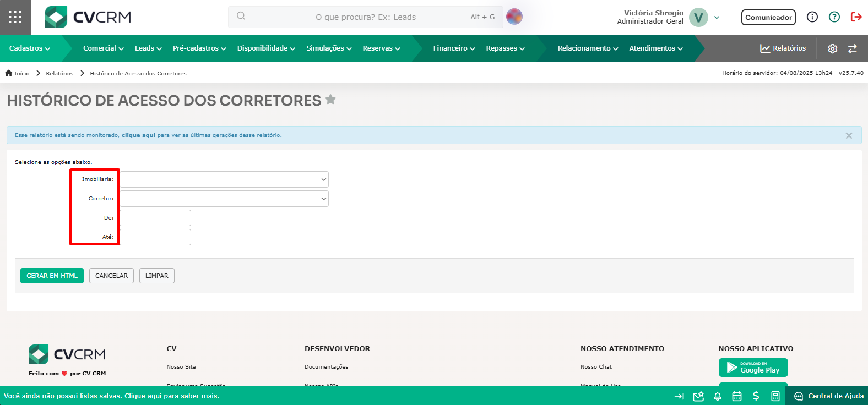Click the search magnifier icon
The height and width of the screenshot is (405, 868).
241,16
